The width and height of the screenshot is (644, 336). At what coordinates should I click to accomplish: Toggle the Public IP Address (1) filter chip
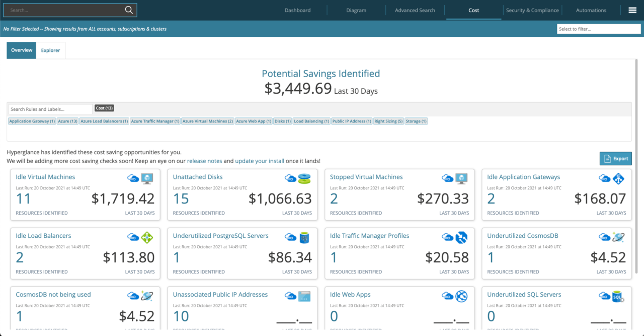352,121
